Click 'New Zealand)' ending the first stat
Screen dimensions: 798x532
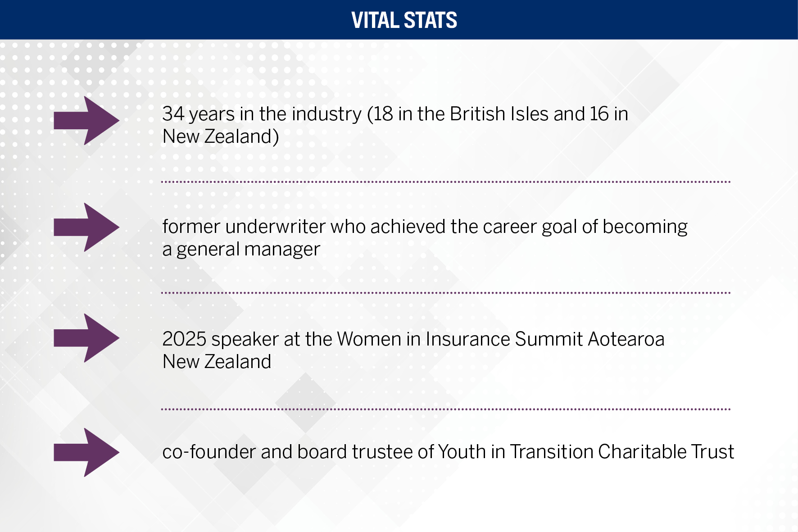click(221, 136)
